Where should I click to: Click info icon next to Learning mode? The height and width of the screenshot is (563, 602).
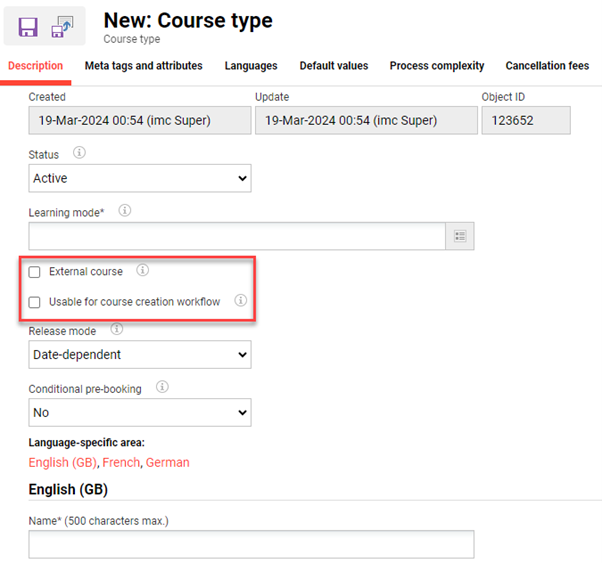point(125,211)
